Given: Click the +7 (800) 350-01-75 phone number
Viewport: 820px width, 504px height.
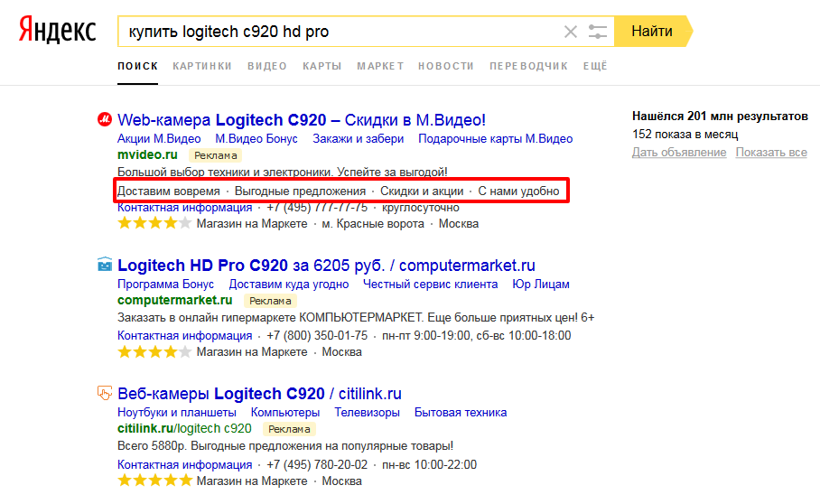Looking at the screenshot, I should (317, 336).
